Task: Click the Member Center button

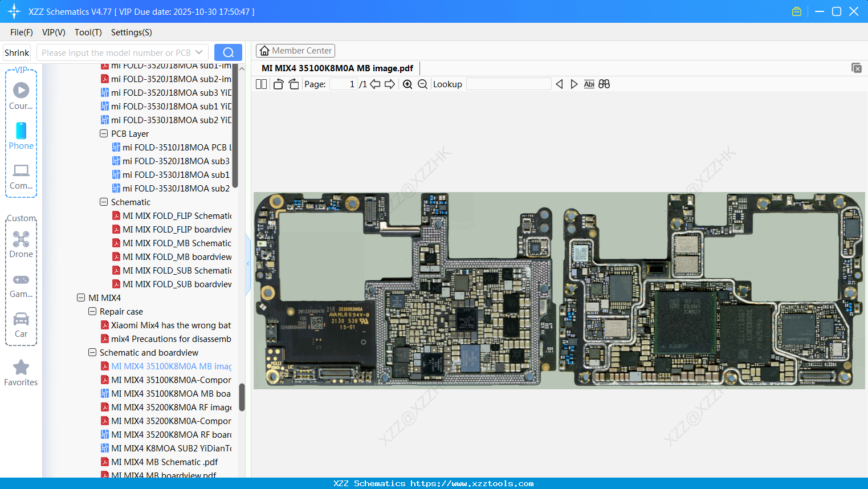Action: [x=295, y=51]
